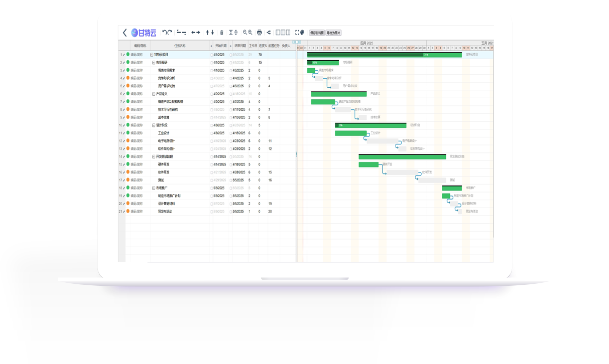Click the zoom in magnifier icon
Image resolution: width=609 pixels, height=364 pixels.
pos(250,33)
